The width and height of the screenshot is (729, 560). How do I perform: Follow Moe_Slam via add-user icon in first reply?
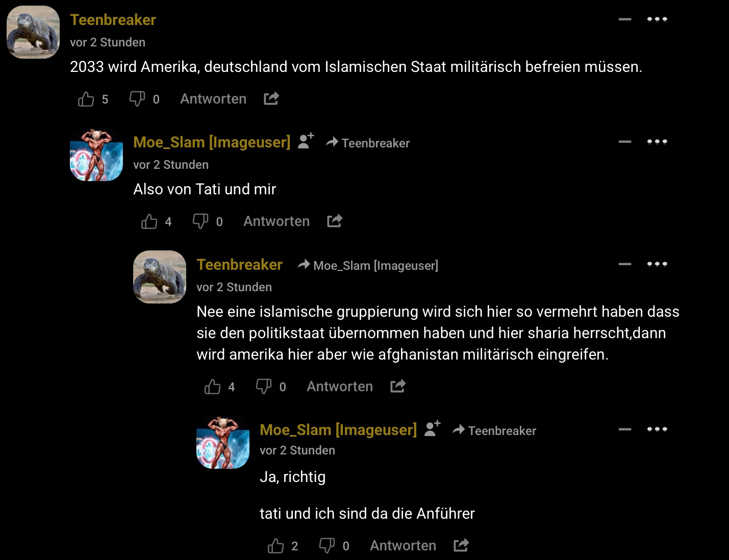pos(306,141)
